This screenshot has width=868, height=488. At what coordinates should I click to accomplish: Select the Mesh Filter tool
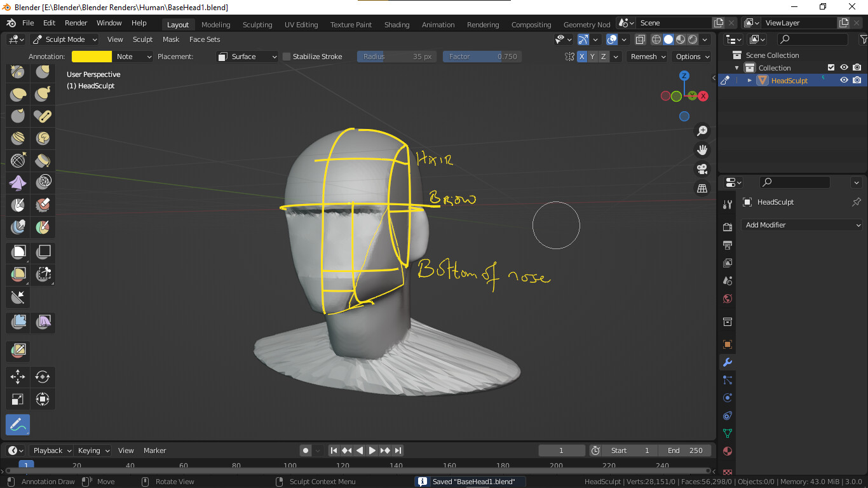click(18, 322)
